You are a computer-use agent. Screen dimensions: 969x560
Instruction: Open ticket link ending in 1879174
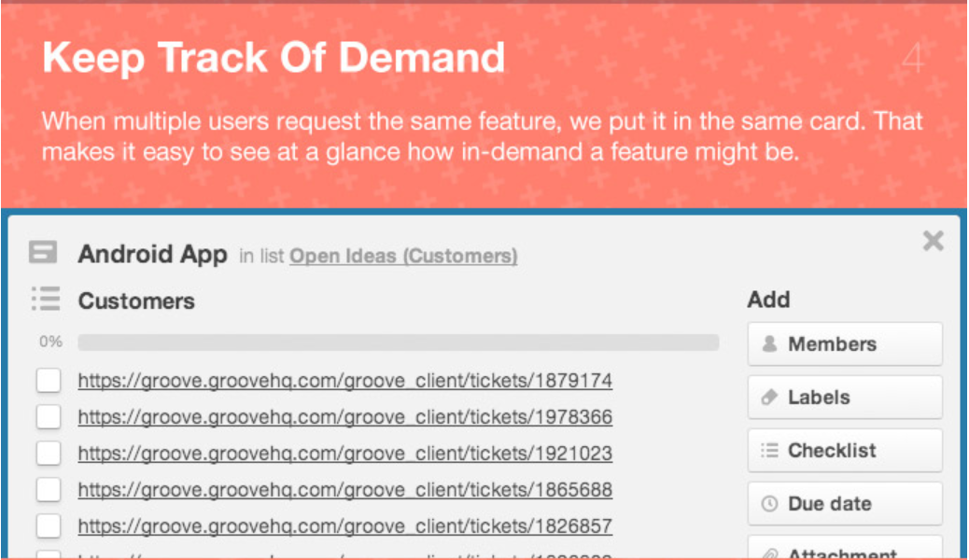[x=344, y=381]
